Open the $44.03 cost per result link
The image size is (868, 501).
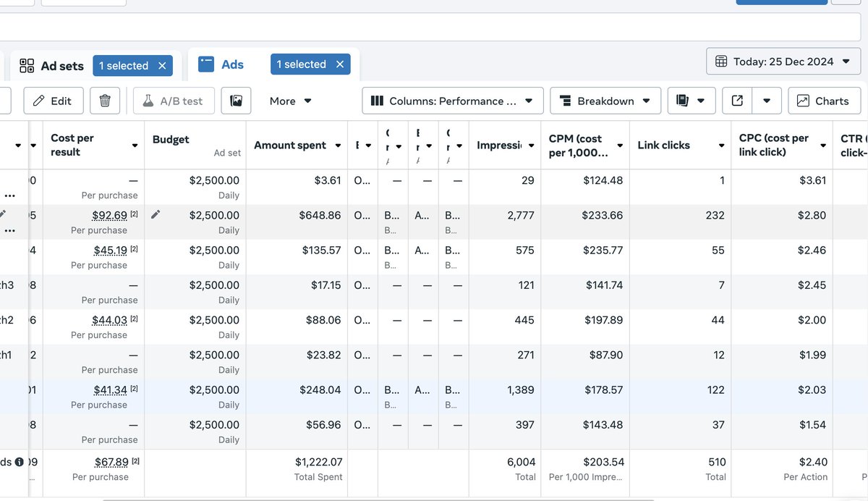pyautogui.click(x=109, y=319)
